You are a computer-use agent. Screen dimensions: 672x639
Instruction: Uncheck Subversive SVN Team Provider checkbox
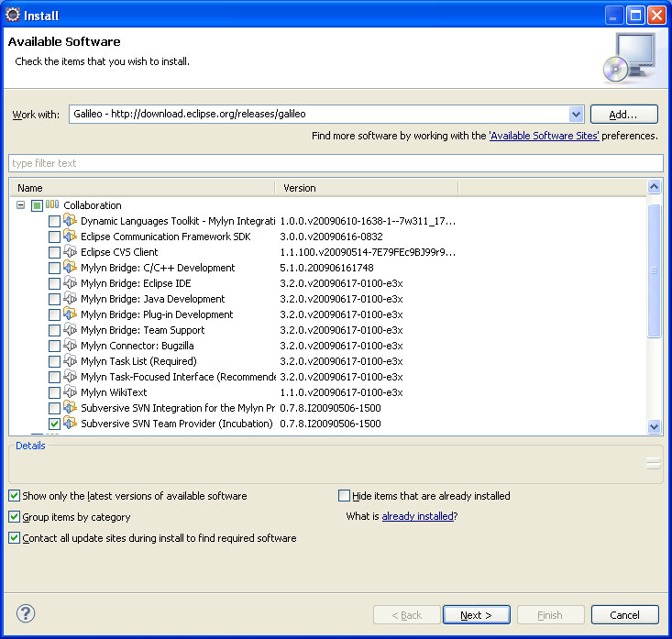[x=54, y=424]
